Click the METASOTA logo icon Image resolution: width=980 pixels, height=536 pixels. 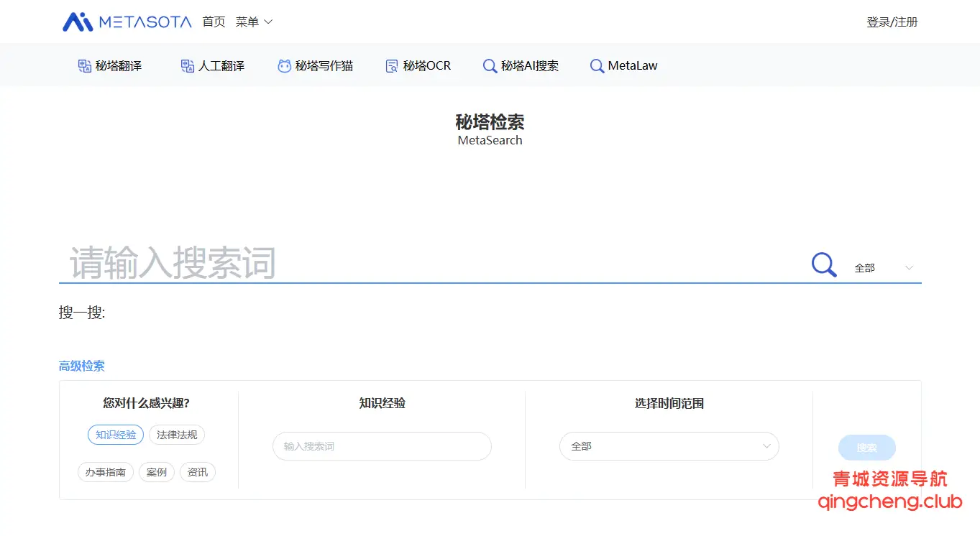[78, 21]
